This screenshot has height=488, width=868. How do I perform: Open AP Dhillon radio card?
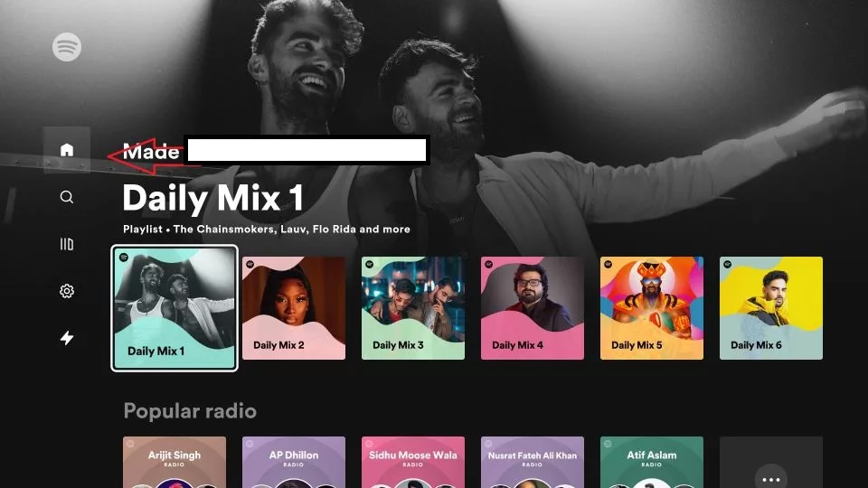click(294, 463)
